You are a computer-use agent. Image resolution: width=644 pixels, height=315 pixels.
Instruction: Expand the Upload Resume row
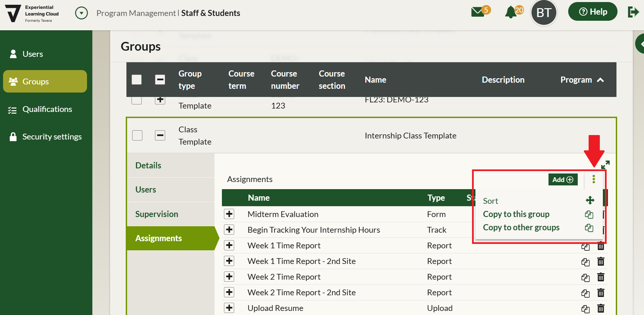(229, 308)
